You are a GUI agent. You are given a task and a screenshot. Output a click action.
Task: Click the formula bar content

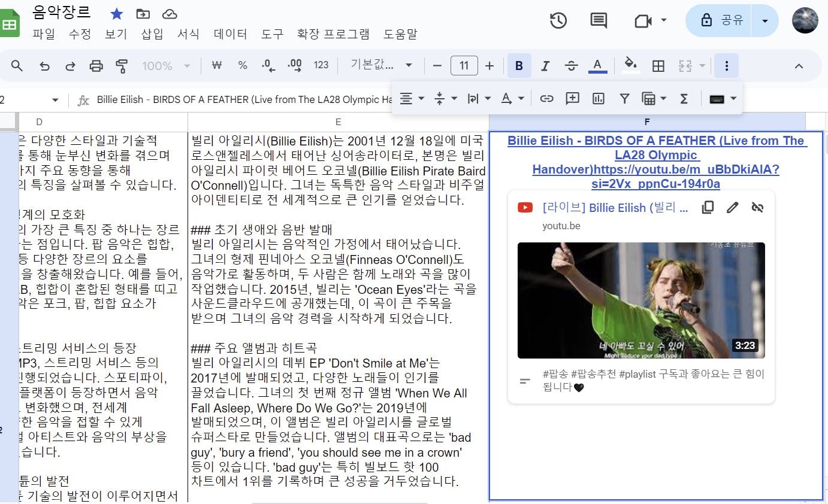coord(244,100)
